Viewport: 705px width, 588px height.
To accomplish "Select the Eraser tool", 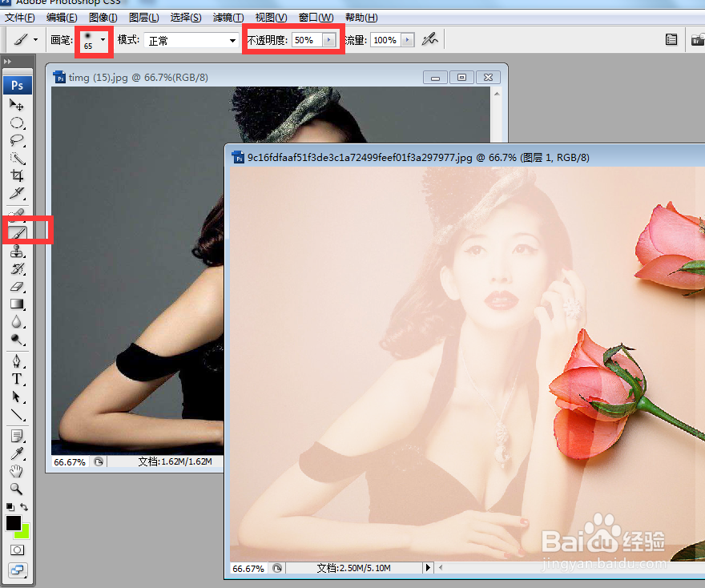I will coord(17,286).
